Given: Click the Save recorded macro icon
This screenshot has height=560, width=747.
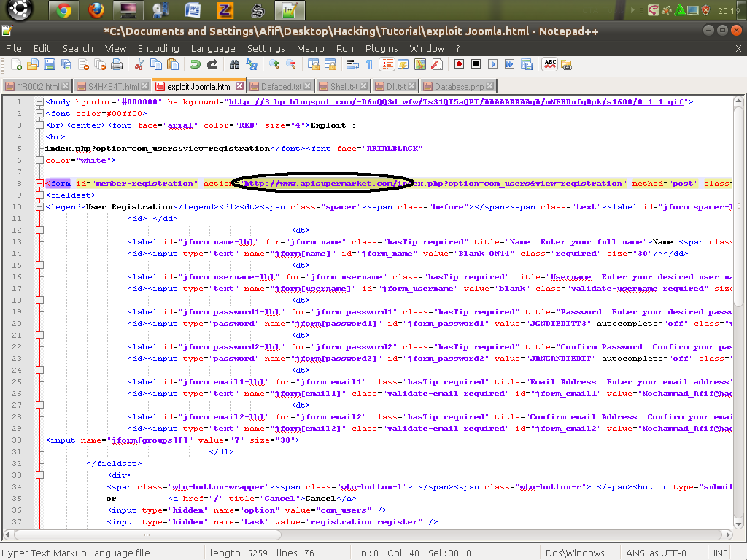Looking at the screenshot, I should [527, 64].
